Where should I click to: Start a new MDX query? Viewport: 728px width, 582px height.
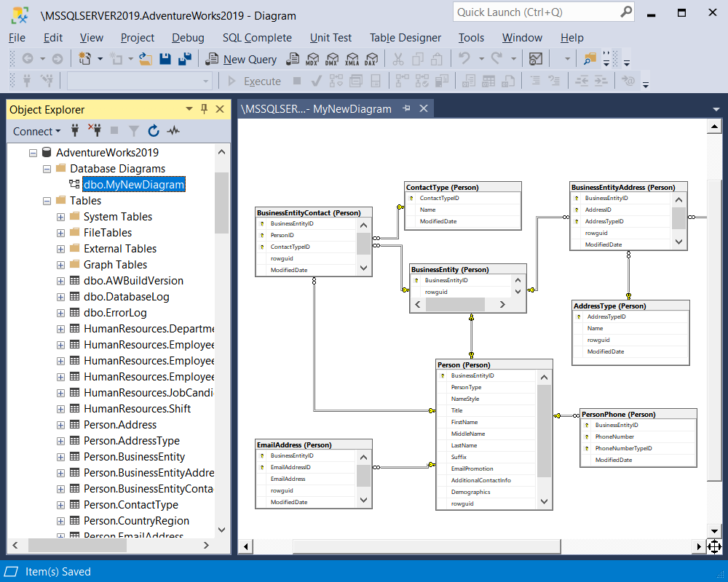tap(312, 59)
